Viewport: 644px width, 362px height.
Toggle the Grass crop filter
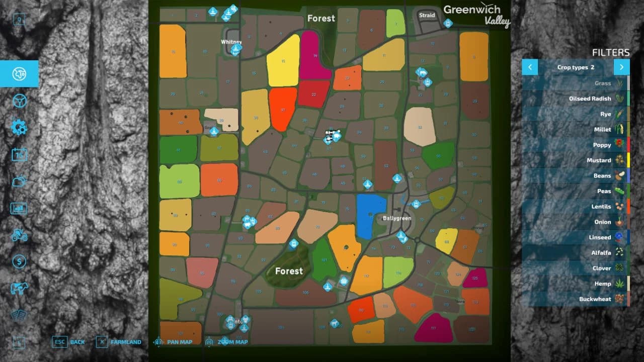pyautogui.click(x=576, y=83)
